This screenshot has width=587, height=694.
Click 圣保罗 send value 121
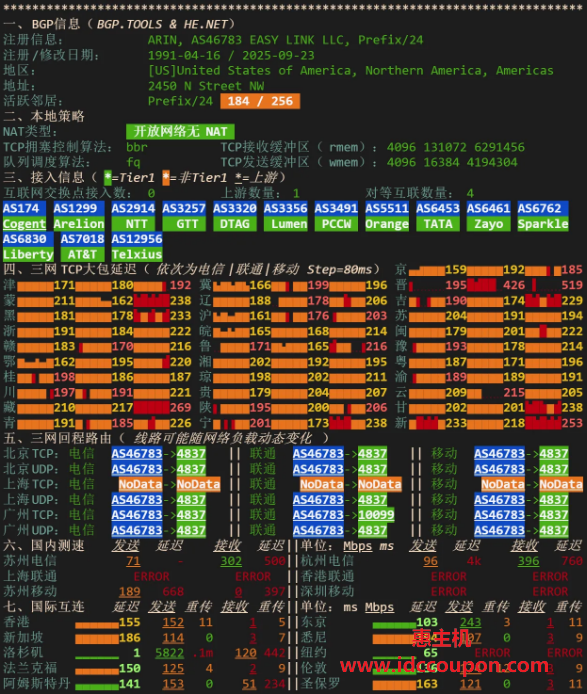[x=471, y=684]
